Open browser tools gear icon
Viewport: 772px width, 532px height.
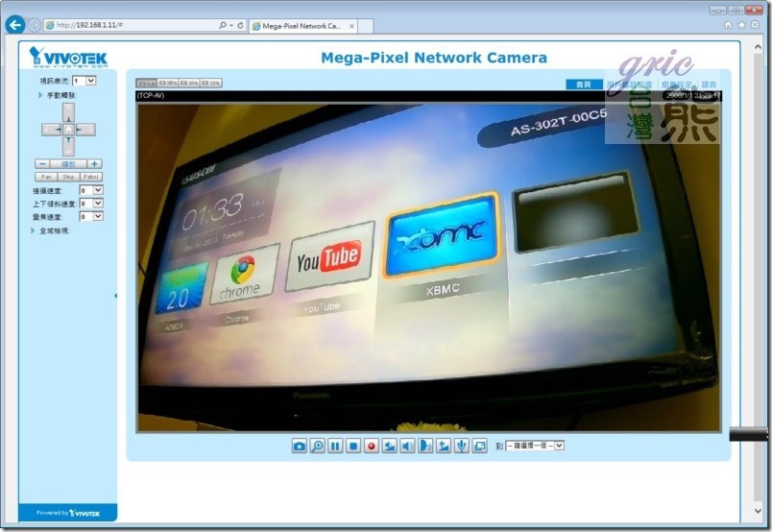[755, 25]
